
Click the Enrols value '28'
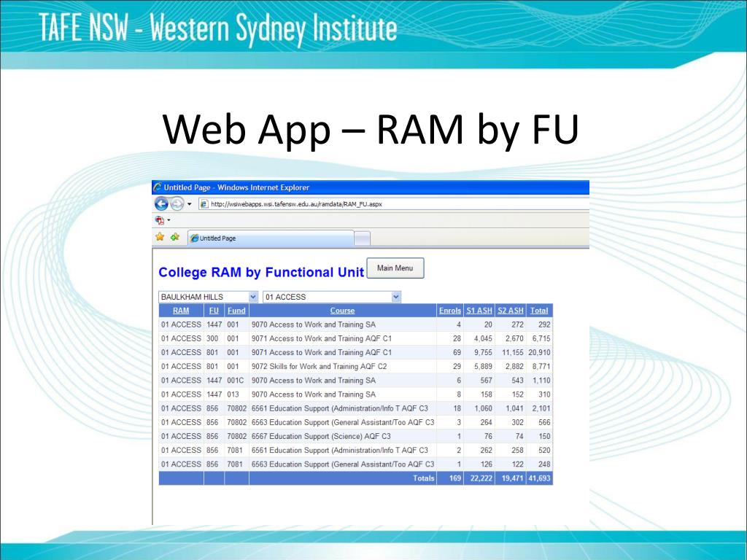pyautogui.click(x=457, y=338)
